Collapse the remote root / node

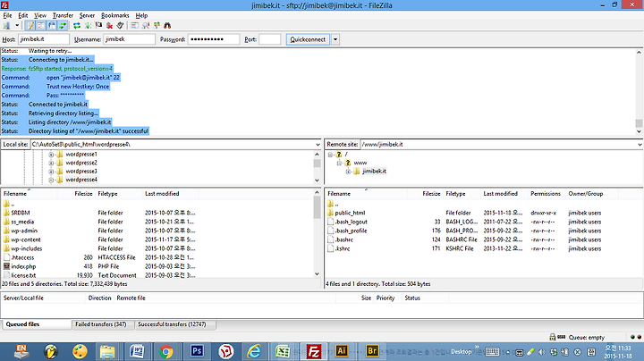coord(330,155)
